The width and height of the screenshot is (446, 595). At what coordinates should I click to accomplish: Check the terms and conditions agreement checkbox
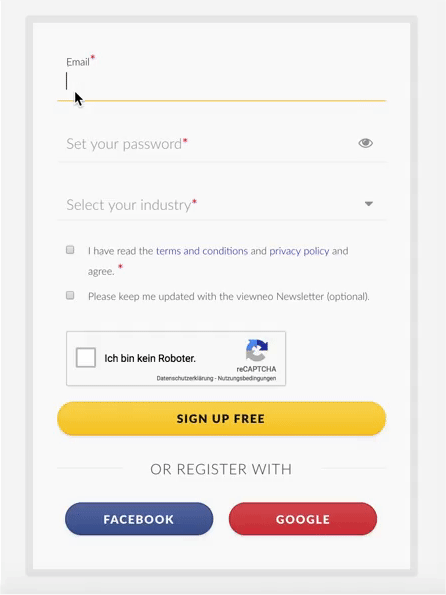[x=70, y=250]
